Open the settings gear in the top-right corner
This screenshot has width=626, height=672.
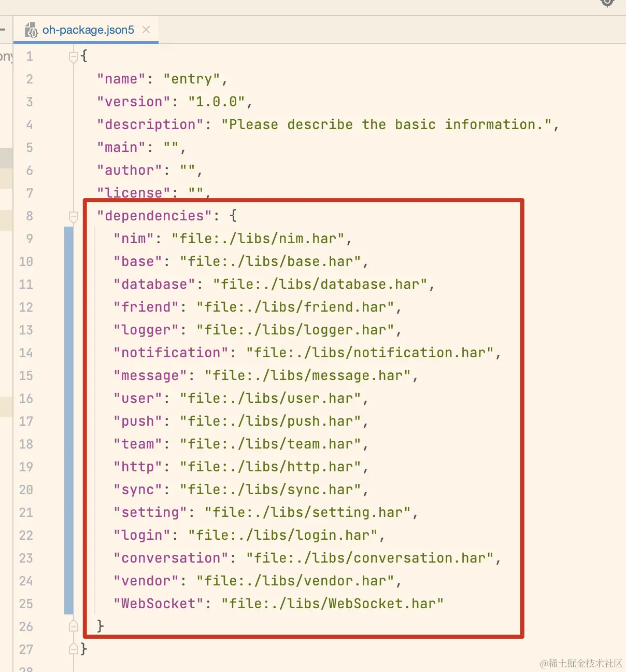coord(606,3)
